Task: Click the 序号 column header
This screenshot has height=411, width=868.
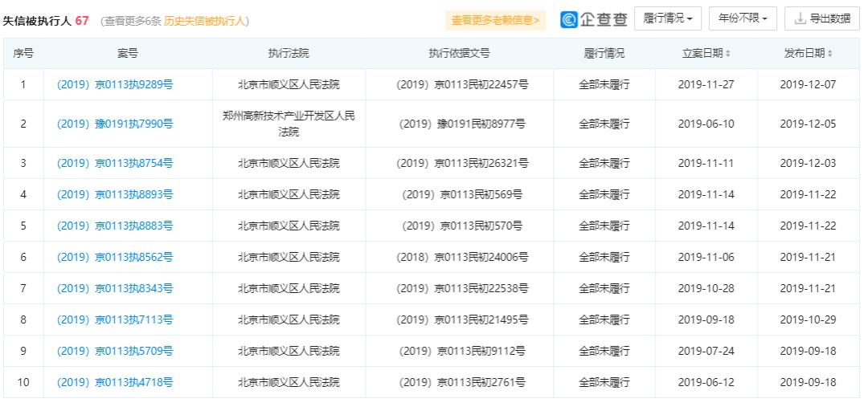Action: pos(23,54)
